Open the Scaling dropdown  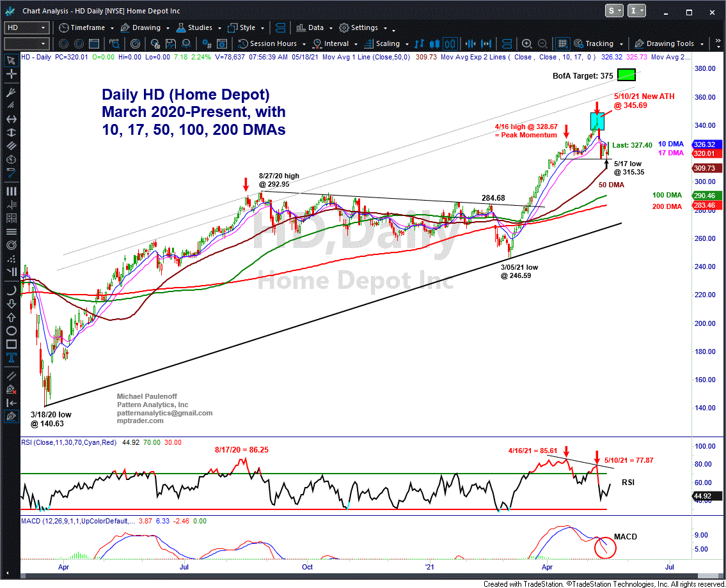[x=386, y=43]
